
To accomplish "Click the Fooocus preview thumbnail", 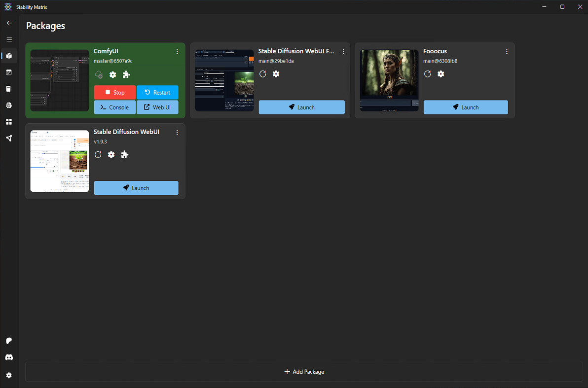I will tap(389, 80).
